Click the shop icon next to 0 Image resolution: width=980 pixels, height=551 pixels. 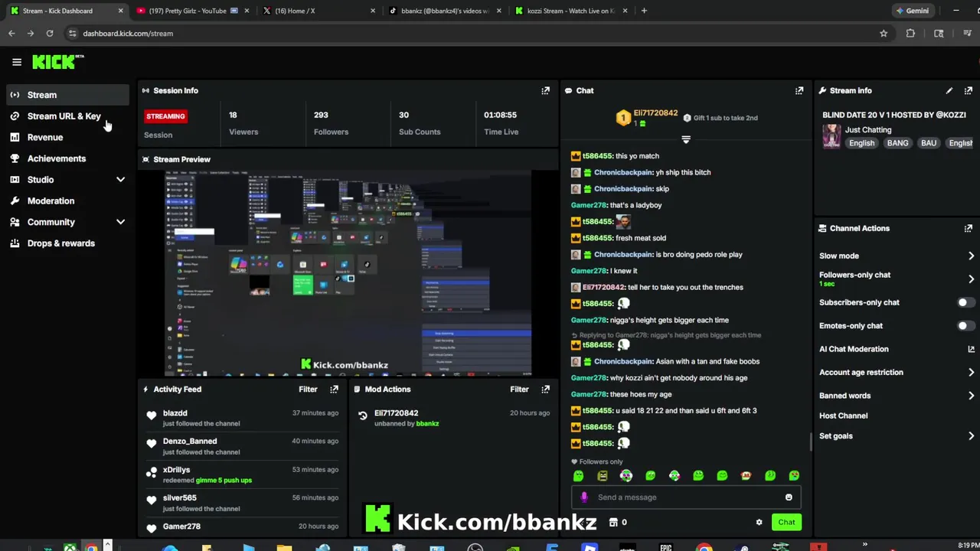[x=613, y=523]
